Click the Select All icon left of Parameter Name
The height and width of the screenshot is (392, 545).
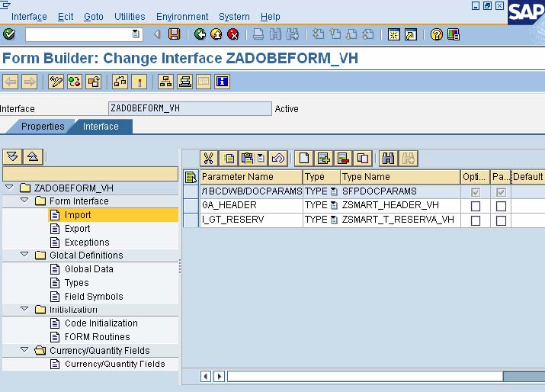[191, 177]
